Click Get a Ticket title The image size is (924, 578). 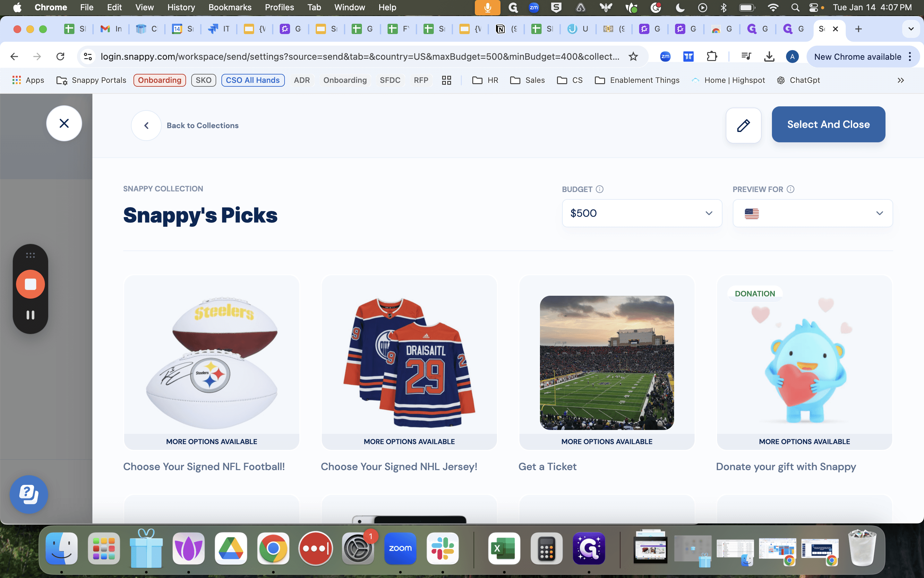point(547,466)
